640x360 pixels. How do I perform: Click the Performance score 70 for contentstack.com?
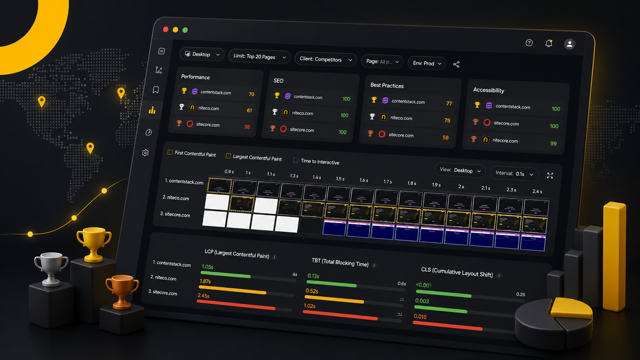coord(251,94)
